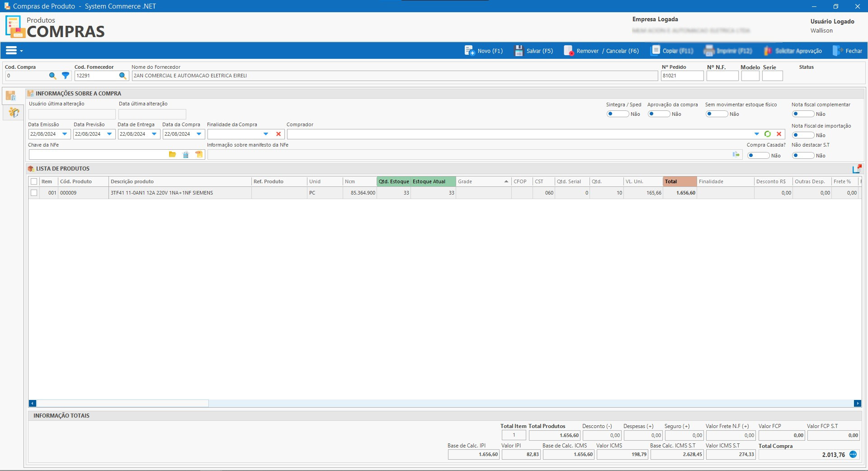Viewport: 868px width, 471px height.
Task: Open the Data Emissão date dropdown
Action: coord(65,134)
